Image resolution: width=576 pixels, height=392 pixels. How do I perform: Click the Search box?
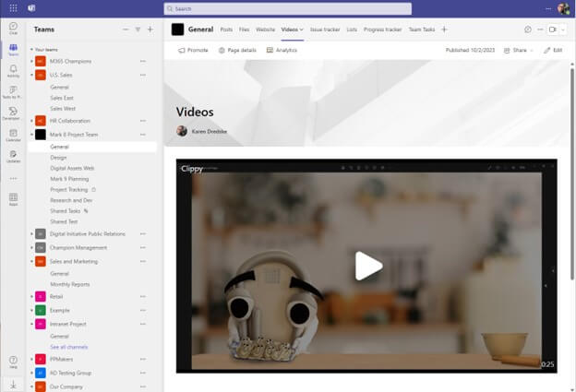coord(288,8)
